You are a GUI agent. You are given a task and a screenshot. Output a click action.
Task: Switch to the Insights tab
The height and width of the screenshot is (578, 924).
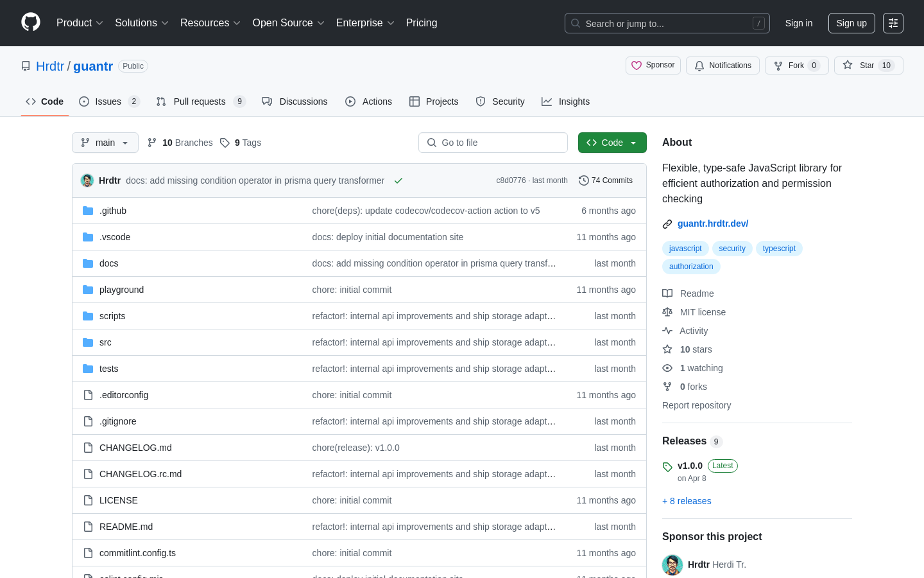point(565,101)
